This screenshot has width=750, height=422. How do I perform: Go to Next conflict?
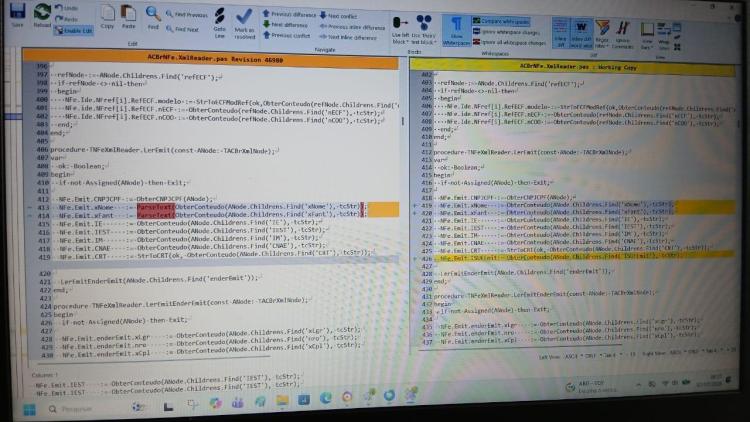[338, 16]
